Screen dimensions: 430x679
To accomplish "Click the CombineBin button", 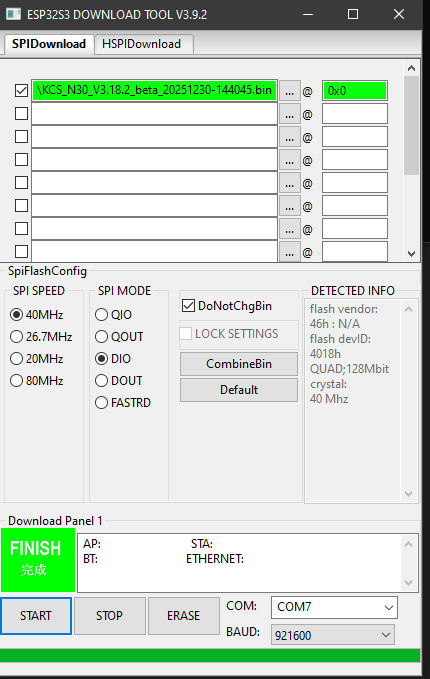I will pyautogui.click(x=239, y=364).
